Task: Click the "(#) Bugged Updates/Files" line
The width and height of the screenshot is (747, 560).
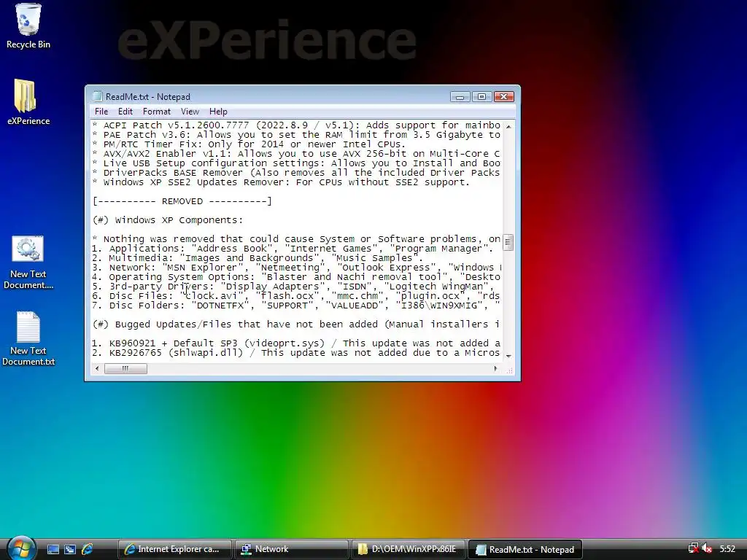Action: click(296, 324)
